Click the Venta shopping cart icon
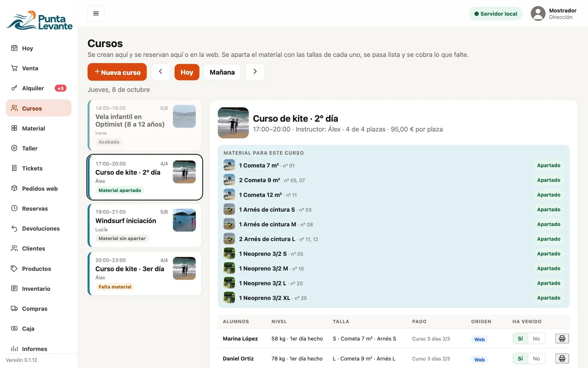The image size is (588, 368). pos(14,68)
